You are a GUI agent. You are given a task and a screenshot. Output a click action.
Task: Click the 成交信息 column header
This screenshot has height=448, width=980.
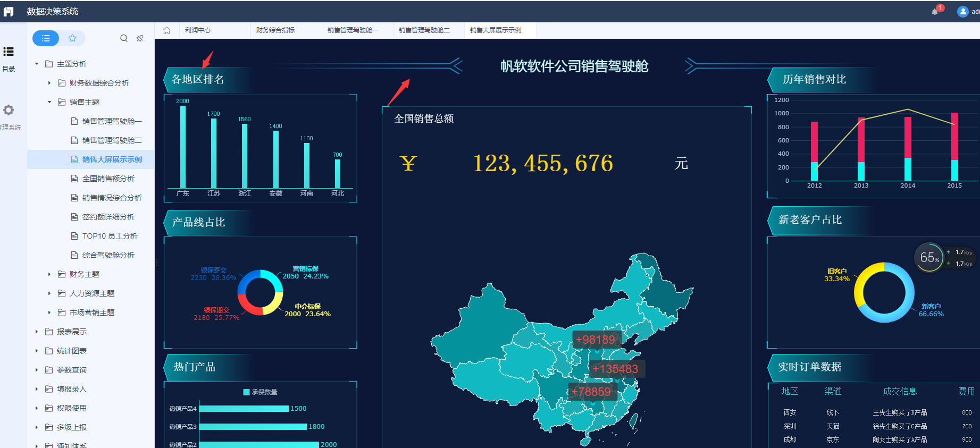tap(900, 392)
